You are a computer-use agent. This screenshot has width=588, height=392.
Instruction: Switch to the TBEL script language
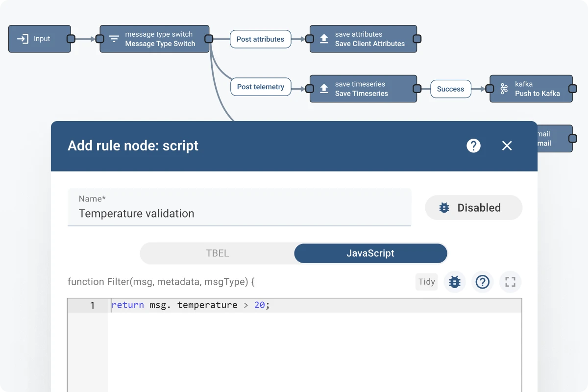(x=217, y=253)
